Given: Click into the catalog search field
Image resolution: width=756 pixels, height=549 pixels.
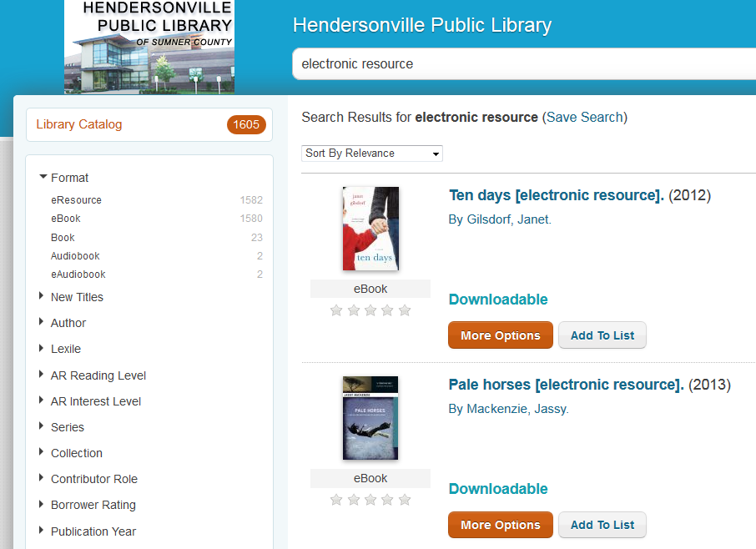Looking at the screenshot, I should pyautogui.click(x=517, y=64).
